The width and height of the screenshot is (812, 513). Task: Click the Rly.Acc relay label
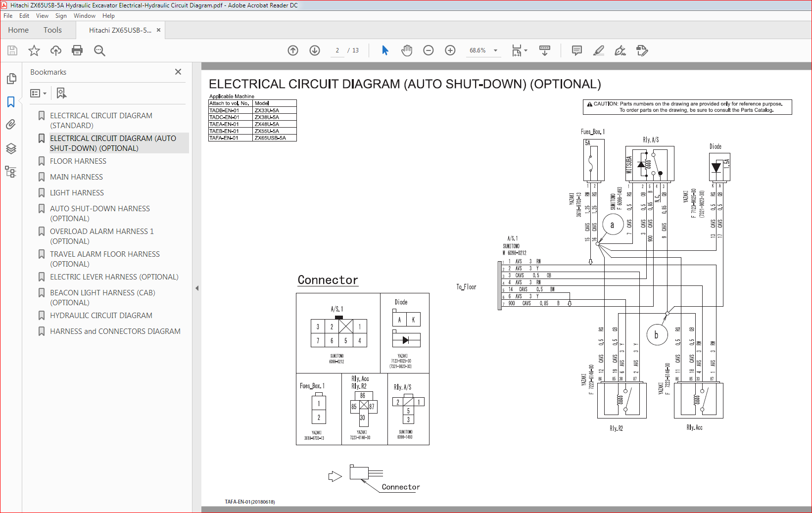tap(694, 427)
